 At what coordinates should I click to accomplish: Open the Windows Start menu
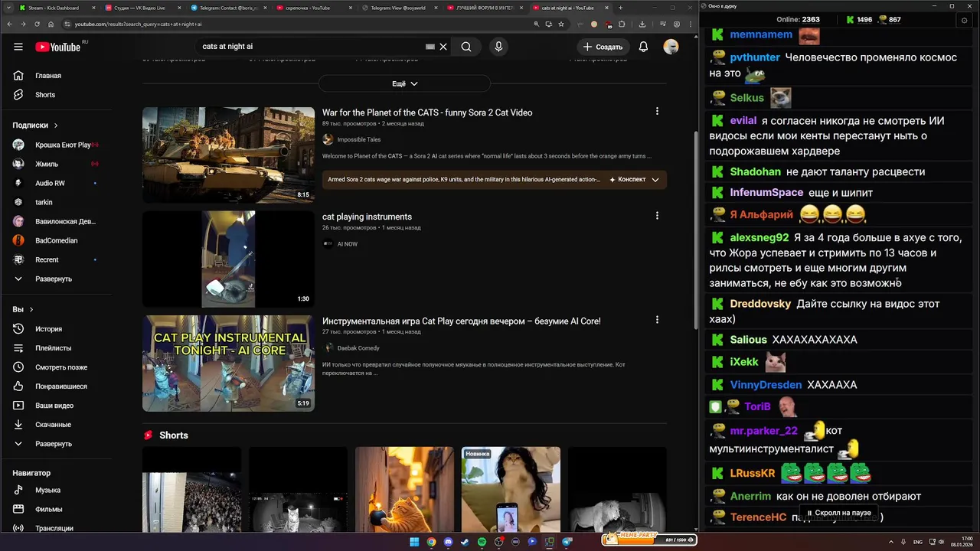click(414, 542)
